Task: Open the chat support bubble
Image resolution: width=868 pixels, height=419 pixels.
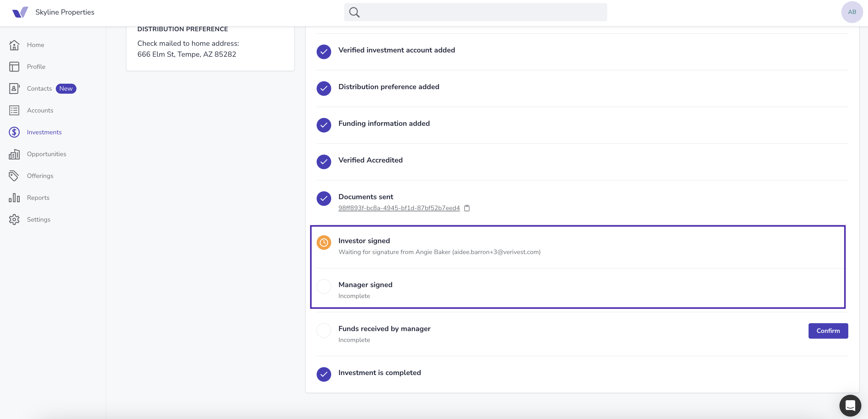Action: pyautogui.click(x=850, y=406)
